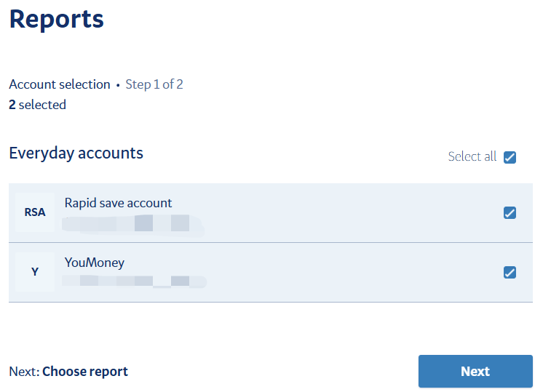Viewport: 543px width, 392px height.
Task: Toggle the Select all checkbox
Action: coord(510,157)
